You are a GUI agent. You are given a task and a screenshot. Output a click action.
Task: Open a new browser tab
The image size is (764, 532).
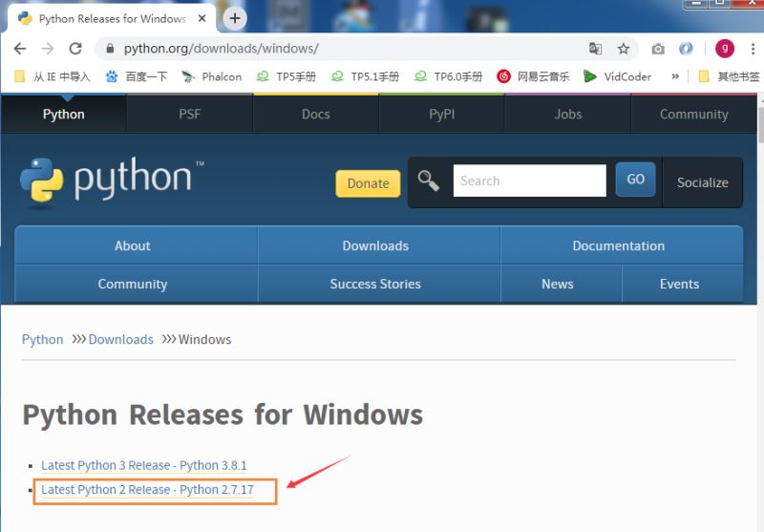tap(235, 18)
